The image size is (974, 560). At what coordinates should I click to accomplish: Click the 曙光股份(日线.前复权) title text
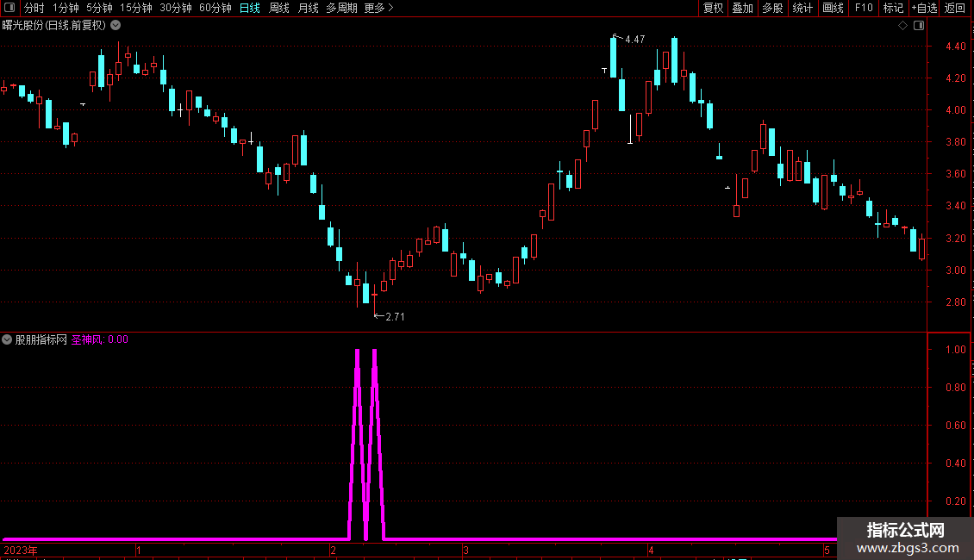54,26
